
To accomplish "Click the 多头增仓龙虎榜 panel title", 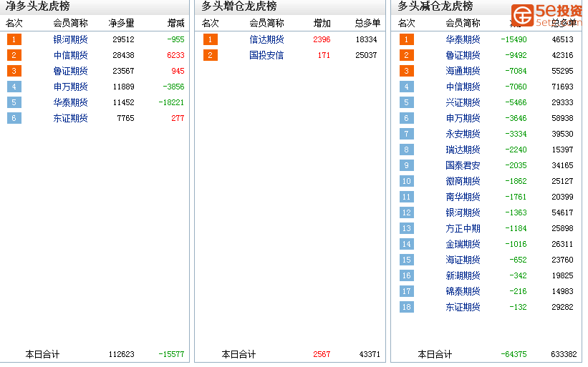I will 239,6.
